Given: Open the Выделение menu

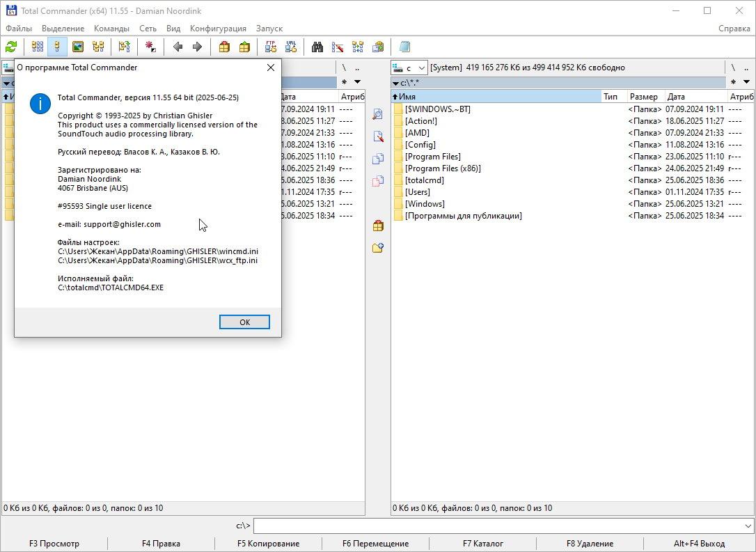Looking at the screenshot, I should [x=63, y=29].
